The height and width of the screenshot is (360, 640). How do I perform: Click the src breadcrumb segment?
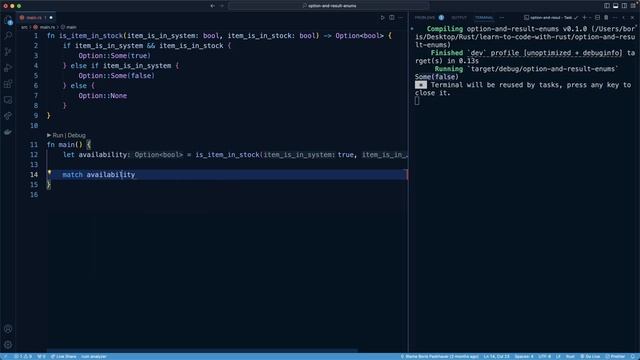point(24,27)
